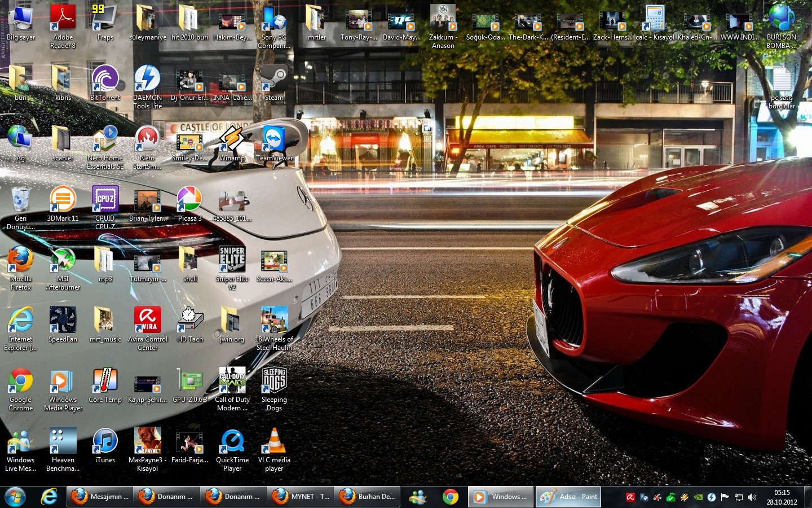Open Sleeping Dogs game shortcut
Image resolution: width=812 pixels, height=508 pixels.
point(274,389)
